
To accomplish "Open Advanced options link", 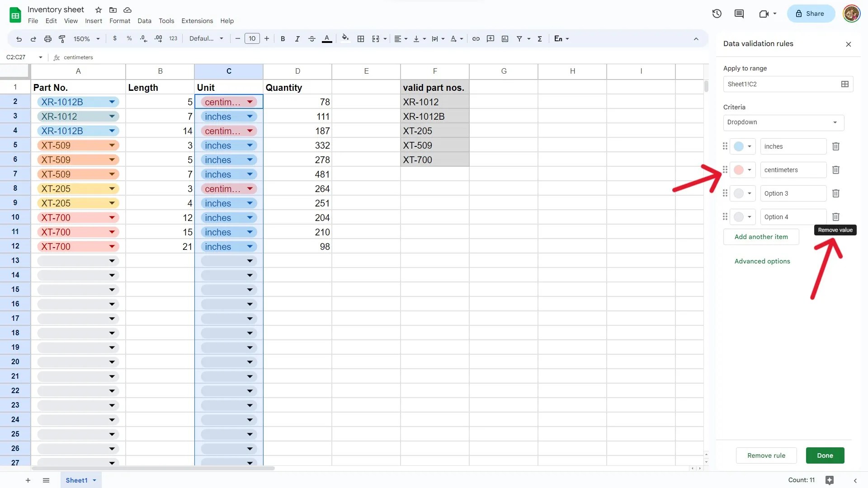I will [762, 261].
